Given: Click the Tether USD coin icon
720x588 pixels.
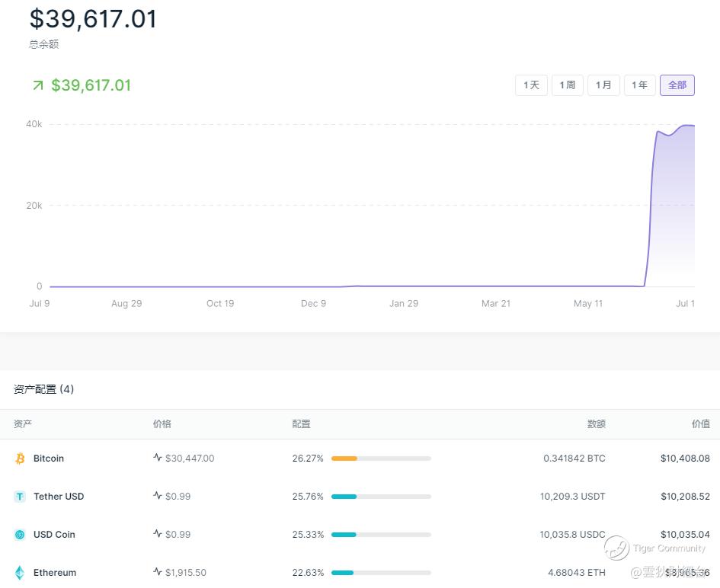Looking at the screenshot, I should pos(20,496).
